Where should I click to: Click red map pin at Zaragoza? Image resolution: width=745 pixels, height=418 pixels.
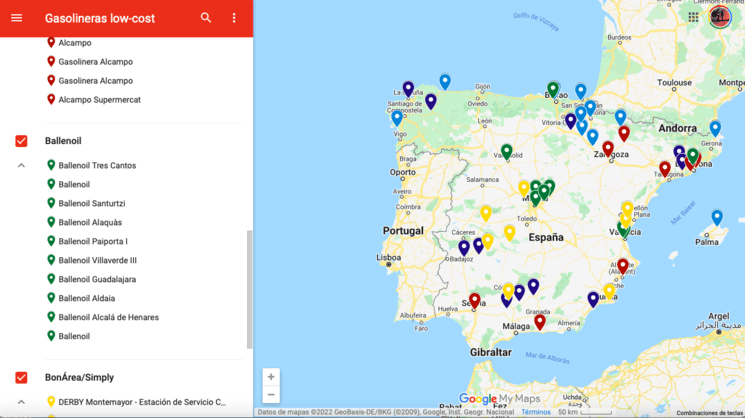coord(608,149)
